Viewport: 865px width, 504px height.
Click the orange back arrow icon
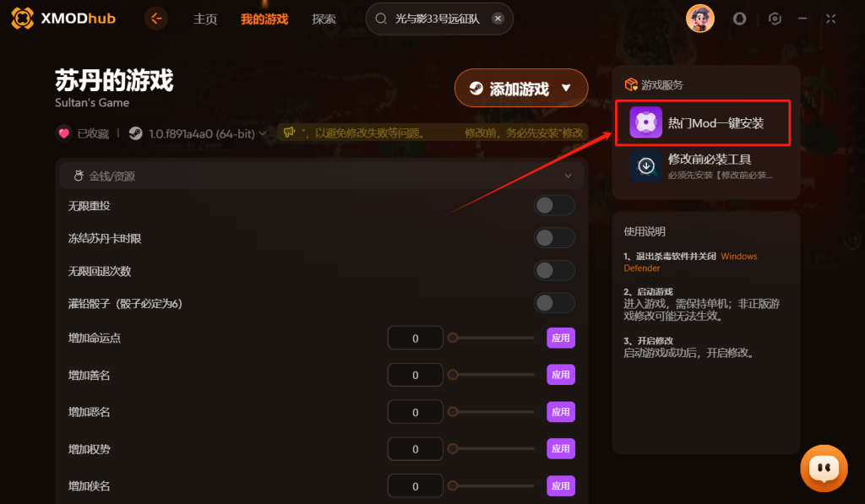pyautogui.click(x=156, y=19)
